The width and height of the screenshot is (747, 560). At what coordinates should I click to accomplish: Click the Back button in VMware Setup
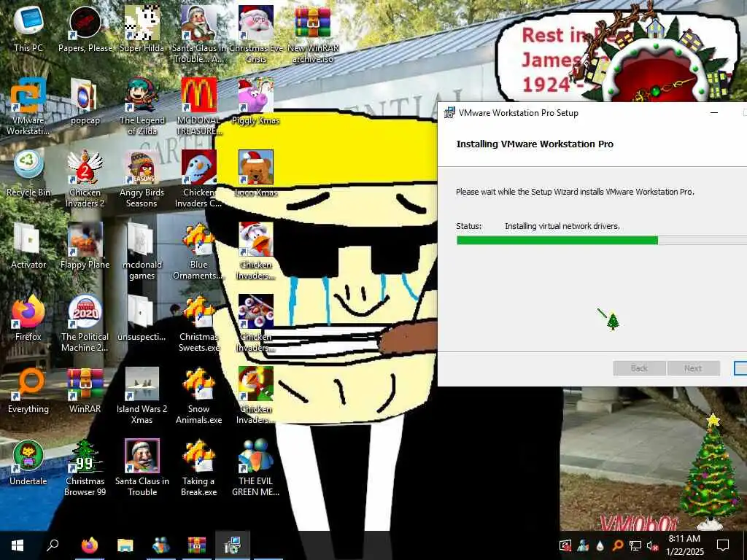[639, 368]
